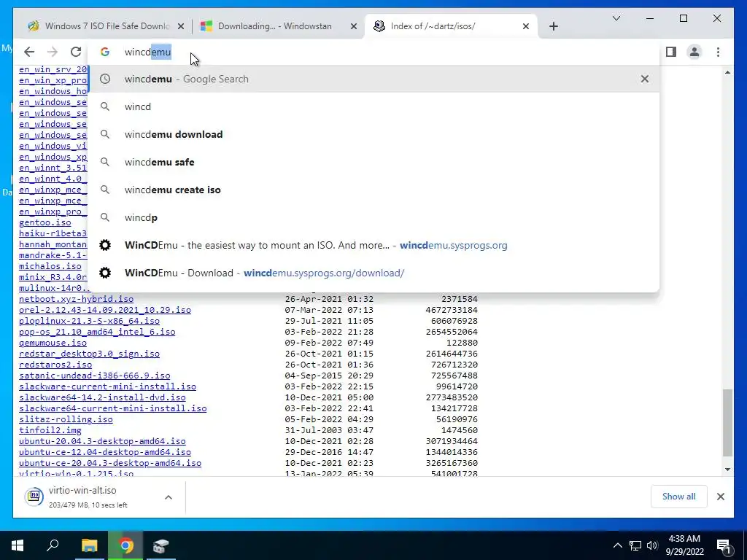Click redstar_desktop3.0_sign.iso link
The height and width of the screenshot is (560, 747).
tap(89, 354)
